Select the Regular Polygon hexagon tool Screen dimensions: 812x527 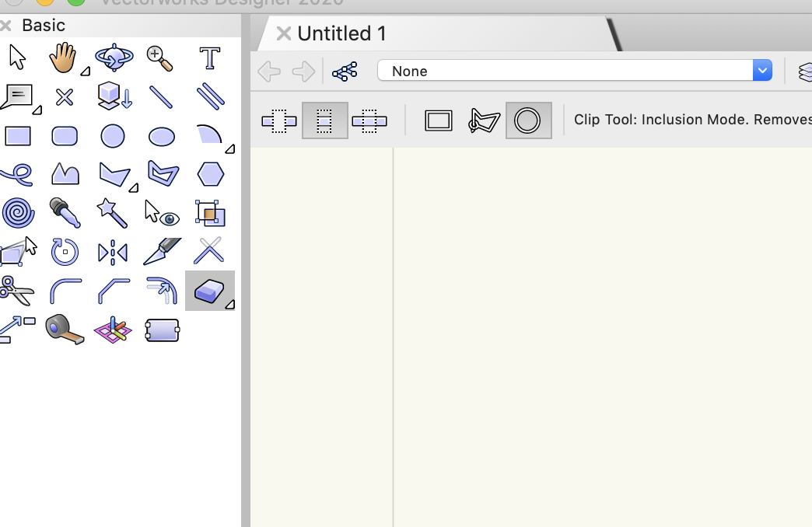pos(210,174)
